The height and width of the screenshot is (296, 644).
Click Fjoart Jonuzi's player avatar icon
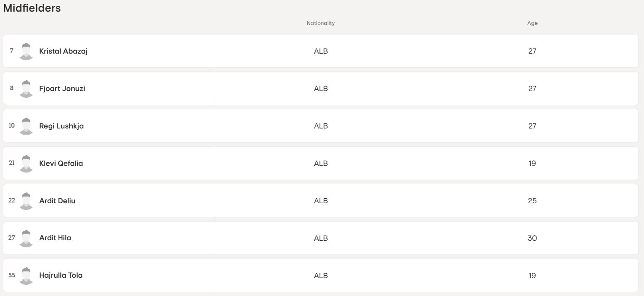click(26, 89)
